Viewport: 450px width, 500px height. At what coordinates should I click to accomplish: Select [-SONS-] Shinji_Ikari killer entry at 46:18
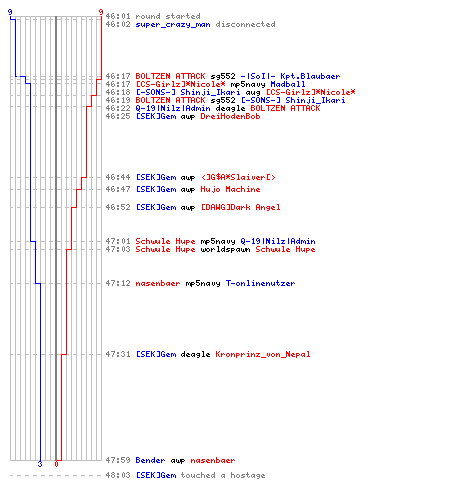point(188,92)
